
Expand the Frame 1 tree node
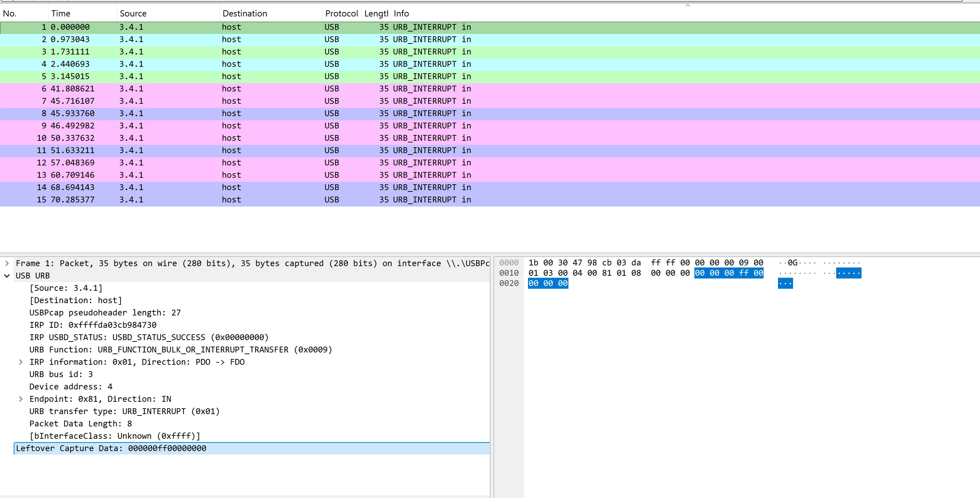coord(7,263)
